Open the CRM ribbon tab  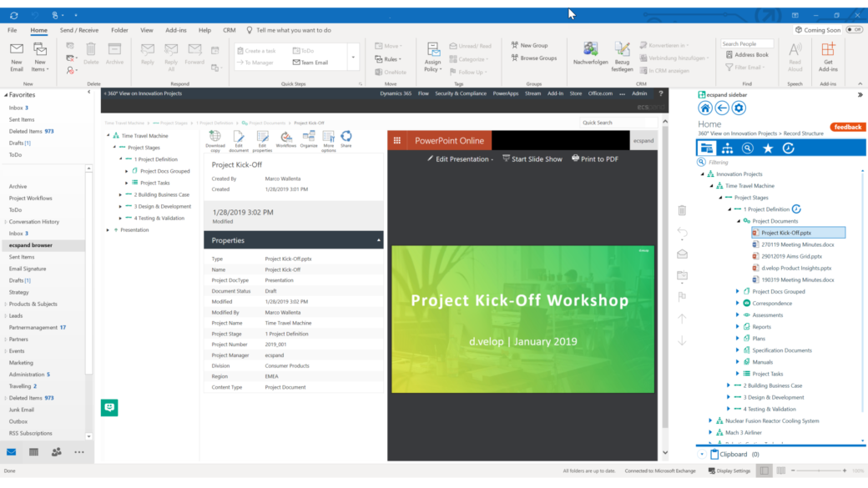[x=230, y=30]
